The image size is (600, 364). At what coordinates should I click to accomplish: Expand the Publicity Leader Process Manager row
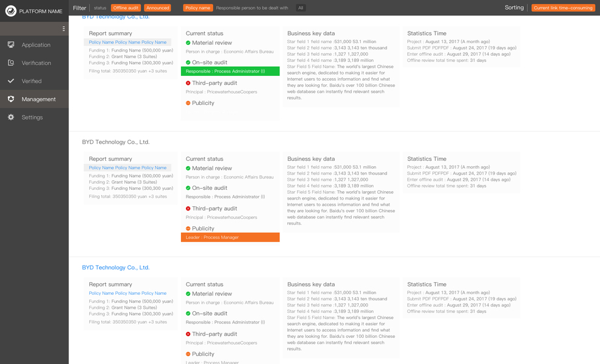pos(230,237)
